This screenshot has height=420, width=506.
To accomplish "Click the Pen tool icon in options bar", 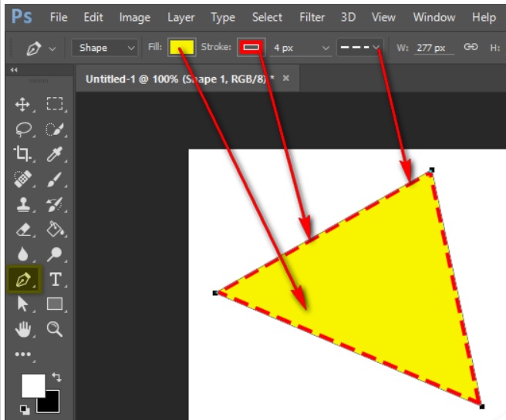I will [34, 49].
